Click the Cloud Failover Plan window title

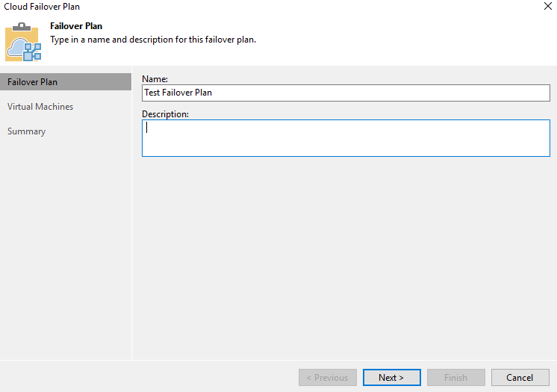(x=42, y=7)
